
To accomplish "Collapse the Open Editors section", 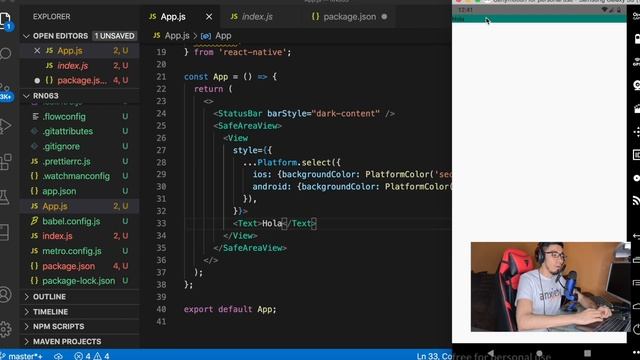I will (60, 36).
